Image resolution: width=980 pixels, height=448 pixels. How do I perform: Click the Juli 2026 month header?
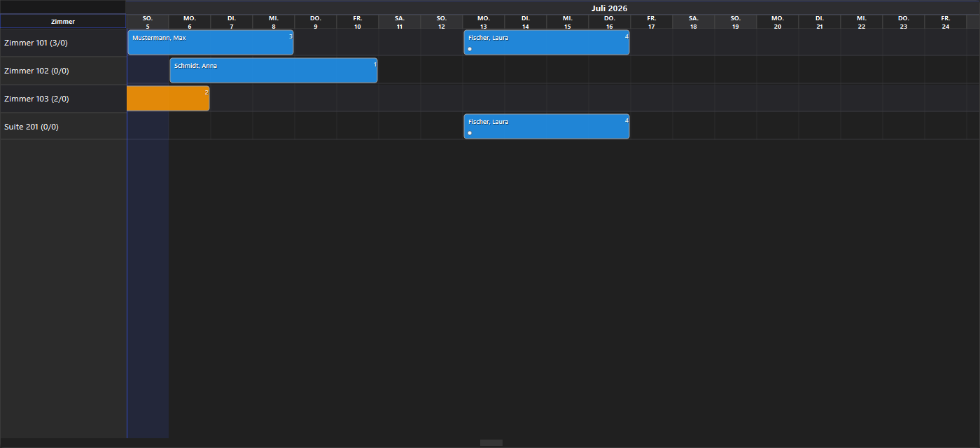[609, 8]
